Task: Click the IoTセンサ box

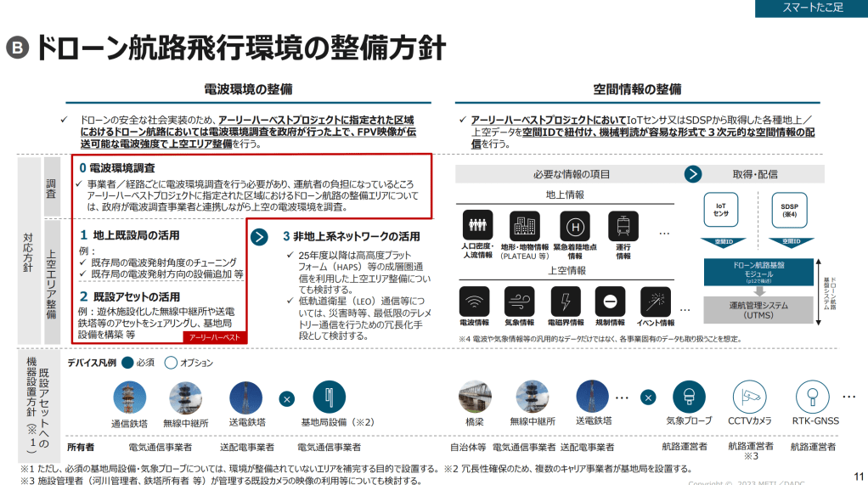Action: (x=720, y=211)
